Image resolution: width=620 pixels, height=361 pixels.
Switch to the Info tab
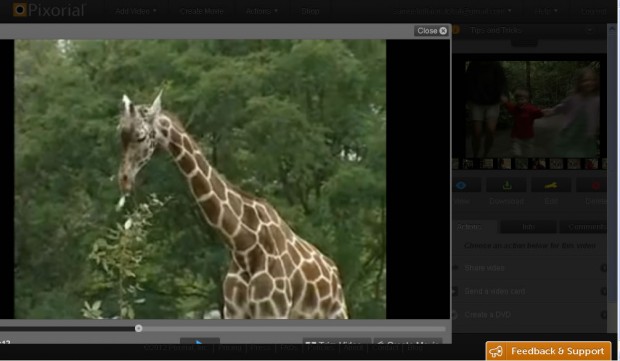[528, 227]
